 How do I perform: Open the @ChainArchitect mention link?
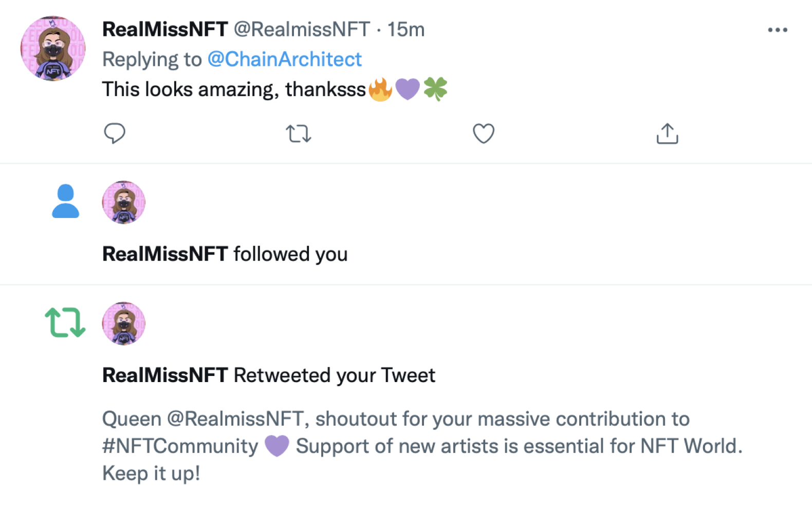(x=284, y=60)
